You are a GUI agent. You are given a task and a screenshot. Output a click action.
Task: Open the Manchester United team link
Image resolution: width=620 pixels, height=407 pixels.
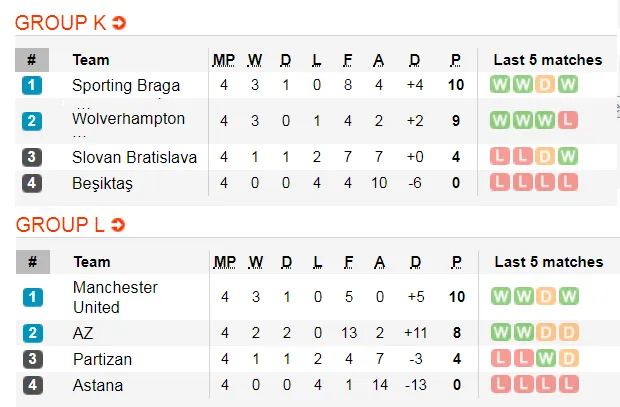click(x=115, y=297)
